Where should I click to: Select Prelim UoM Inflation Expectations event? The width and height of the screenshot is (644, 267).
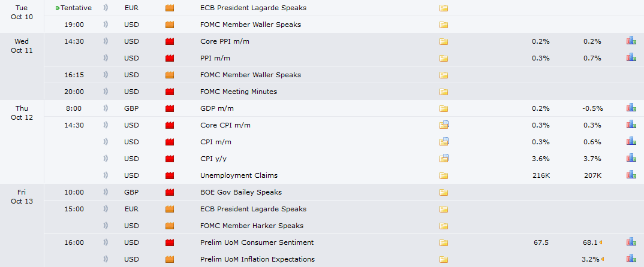(257, 259)
